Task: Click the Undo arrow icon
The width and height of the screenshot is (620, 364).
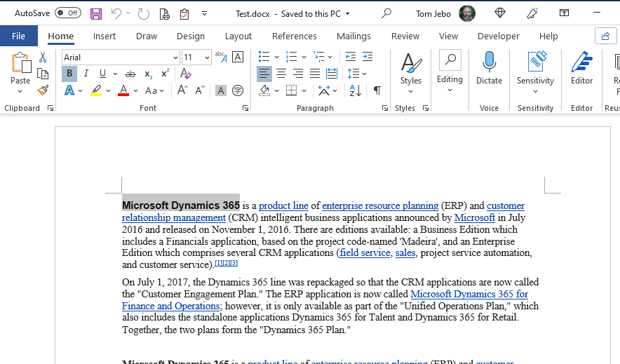Action: [116, 14]
